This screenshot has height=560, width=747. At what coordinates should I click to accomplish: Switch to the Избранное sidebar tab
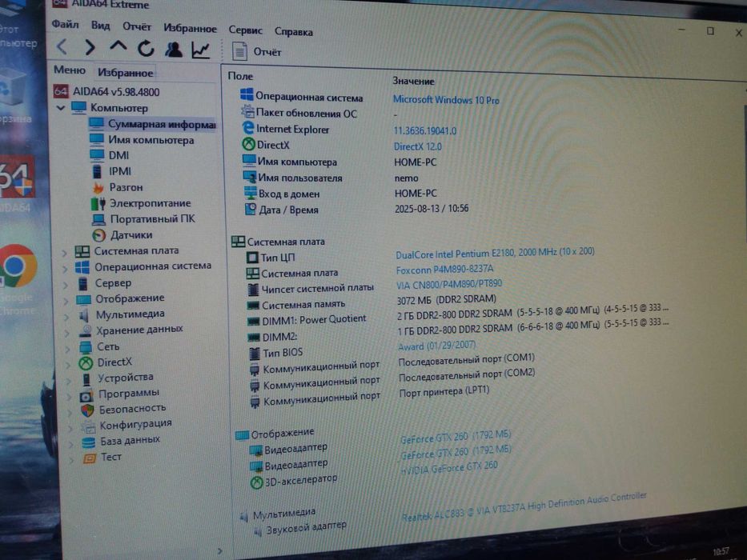pos(125,73)
